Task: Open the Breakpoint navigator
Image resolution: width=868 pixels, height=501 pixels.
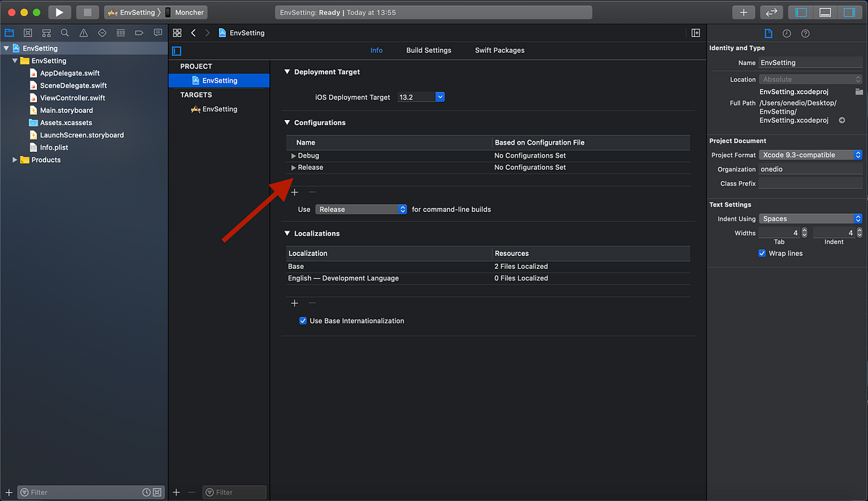Action: point(139,33)
